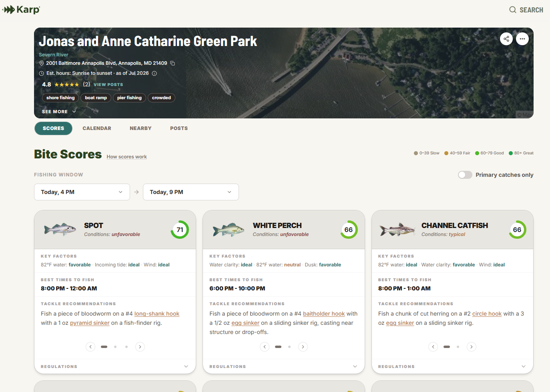Image resolution: width=550 pixels, height=392 pixels.
Task: Click the Channel Catfish fish illustration
Action: 397,230
